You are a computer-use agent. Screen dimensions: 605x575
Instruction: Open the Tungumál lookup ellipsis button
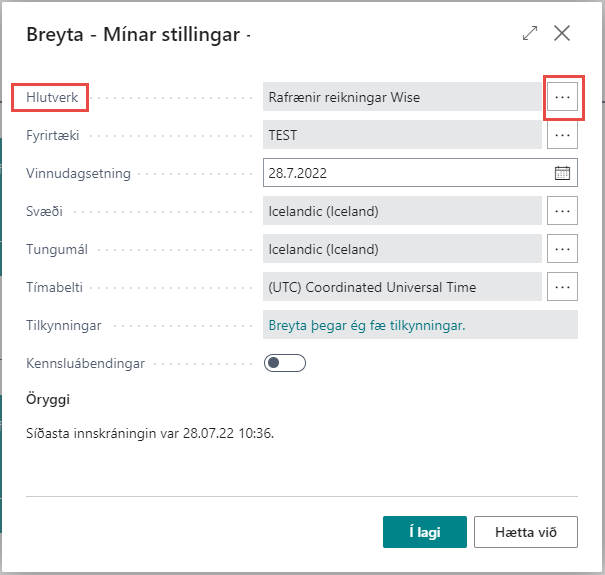tap(563, 249)
